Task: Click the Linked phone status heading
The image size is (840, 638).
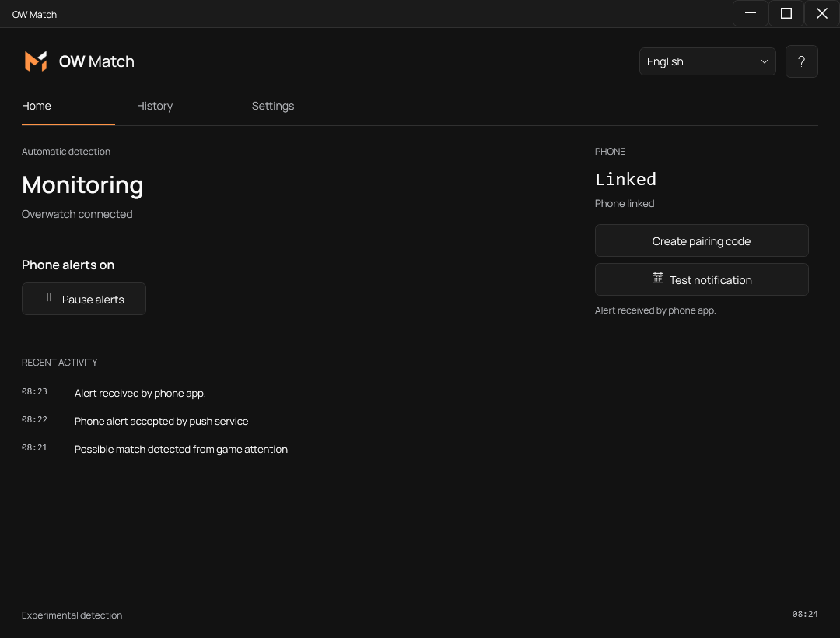Action: point(625,180)
